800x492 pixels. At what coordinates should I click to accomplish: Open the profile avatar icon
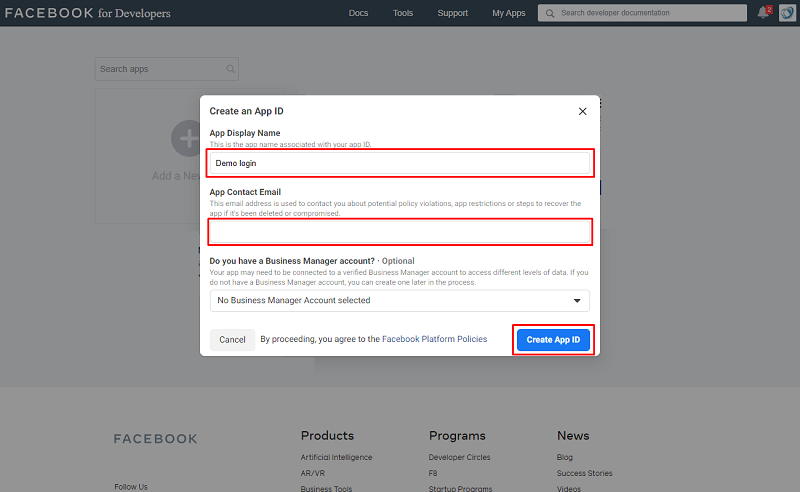(x=787, y=13)
